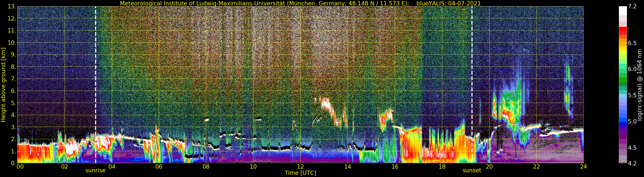644x177 pixels.
Task: Click the time tick label '02'
Action: pyautogui.click(x=65, y=167)
